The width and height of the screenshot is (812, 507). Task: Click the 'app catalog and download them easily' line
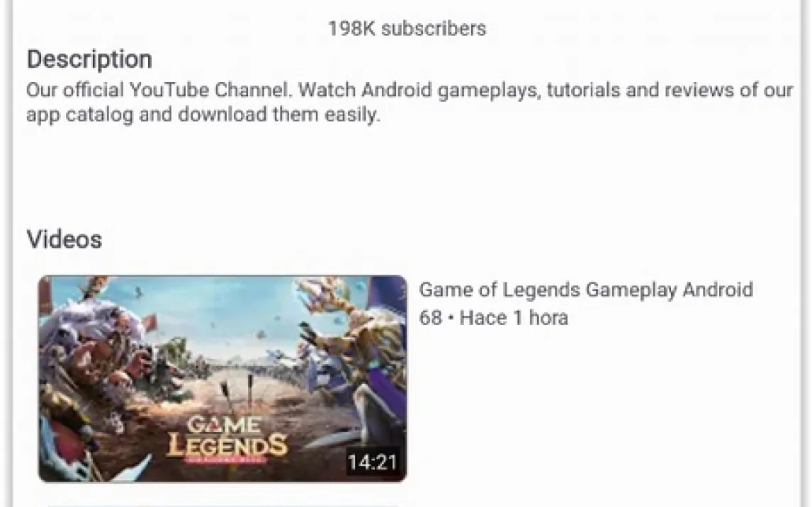tap(203, 114)
